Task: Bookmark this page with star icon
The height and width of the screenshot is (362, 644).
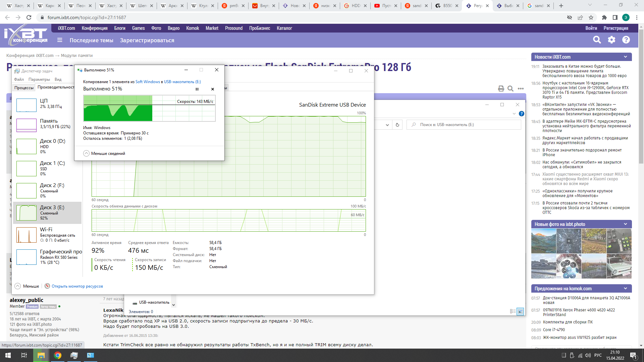Action: click(x=591, y=17)
